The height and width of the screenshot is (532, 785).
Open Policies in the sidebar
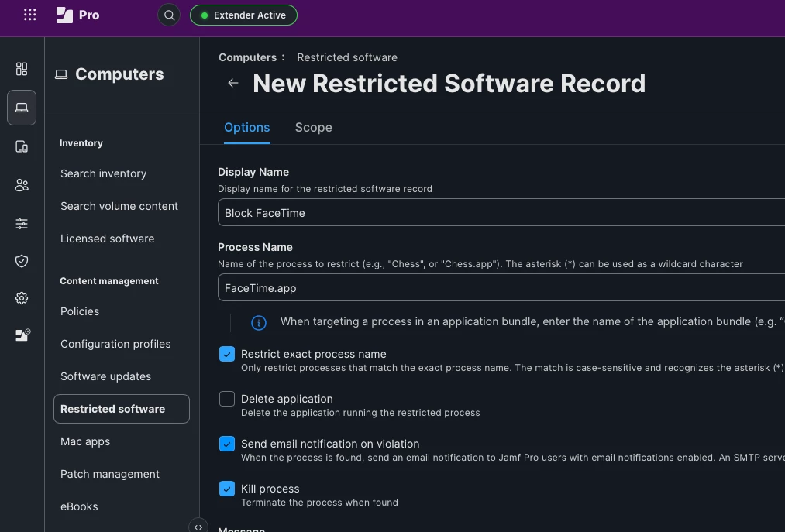[x=80, y=311]
